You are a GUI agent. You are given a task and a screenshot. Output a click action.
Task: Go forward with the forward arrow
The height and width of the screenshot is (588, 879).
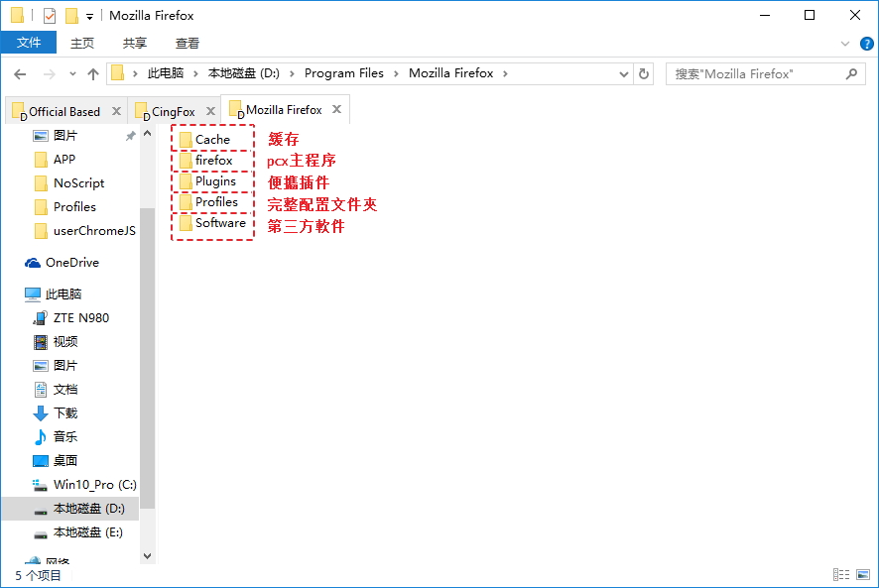pyautogui.click(x=50, y=74)
